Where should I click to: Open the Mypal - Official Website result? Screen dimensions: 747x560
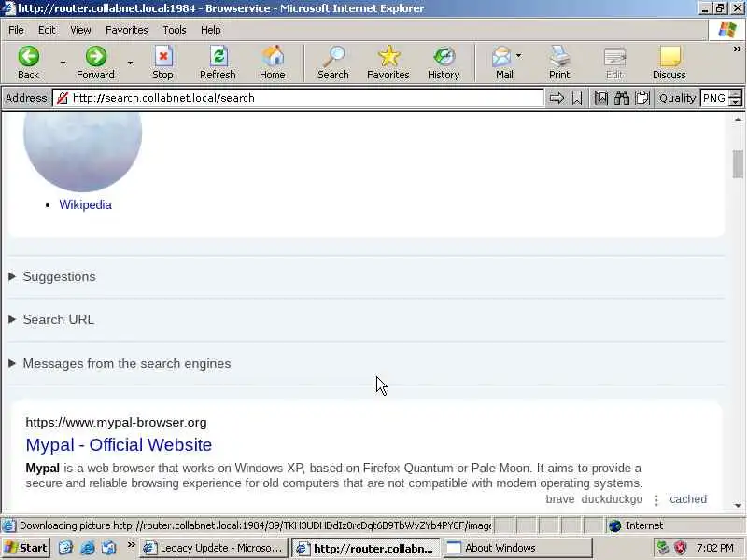point(119,445)
